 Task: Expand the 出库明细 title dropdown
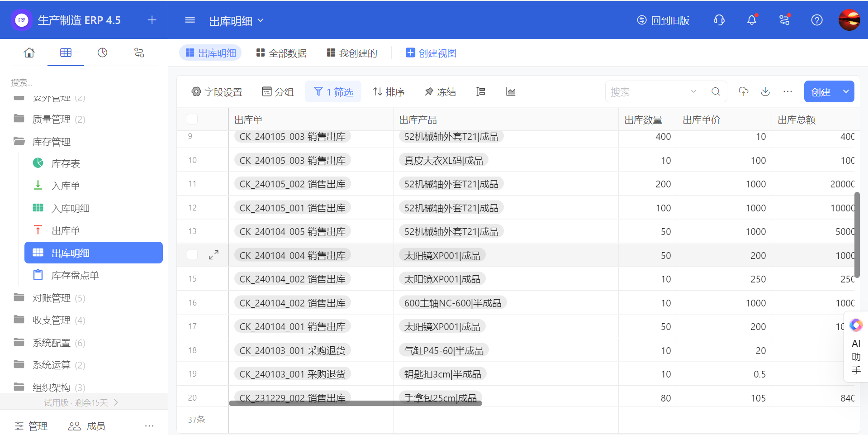(261, 21)
